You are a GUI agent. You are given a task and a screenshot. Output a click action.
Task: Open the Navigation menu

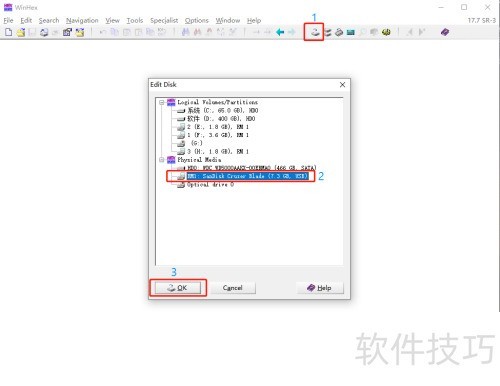[x=82, y=20]
